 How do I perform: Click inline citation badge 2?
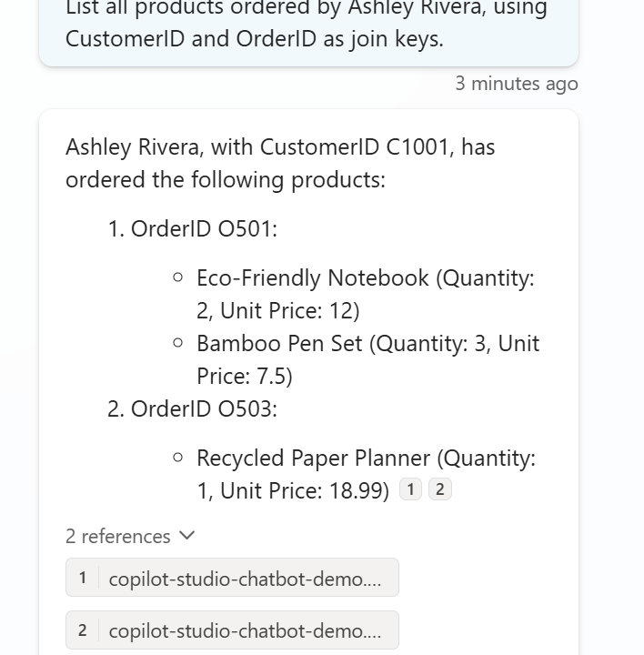coord(440,489)
